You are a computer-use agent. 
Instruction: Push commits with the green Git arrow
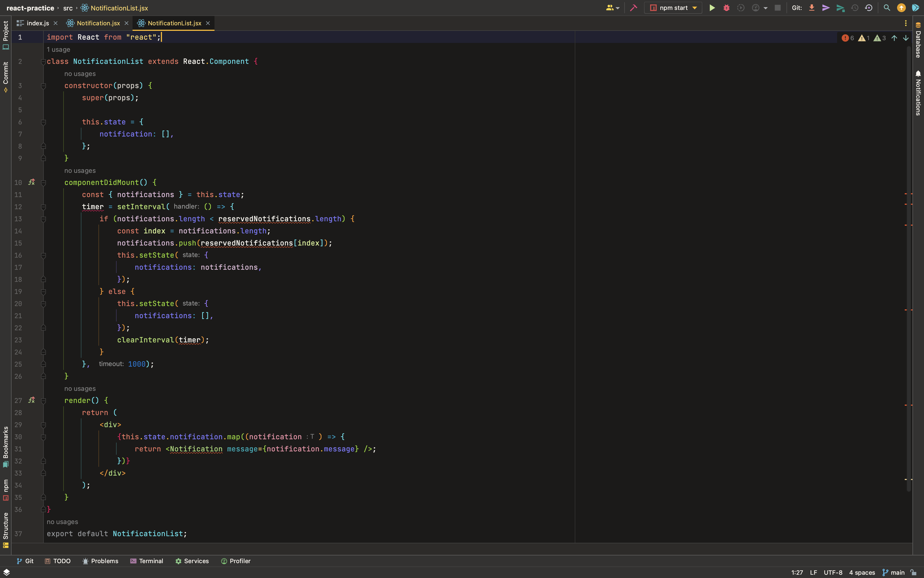840,8
